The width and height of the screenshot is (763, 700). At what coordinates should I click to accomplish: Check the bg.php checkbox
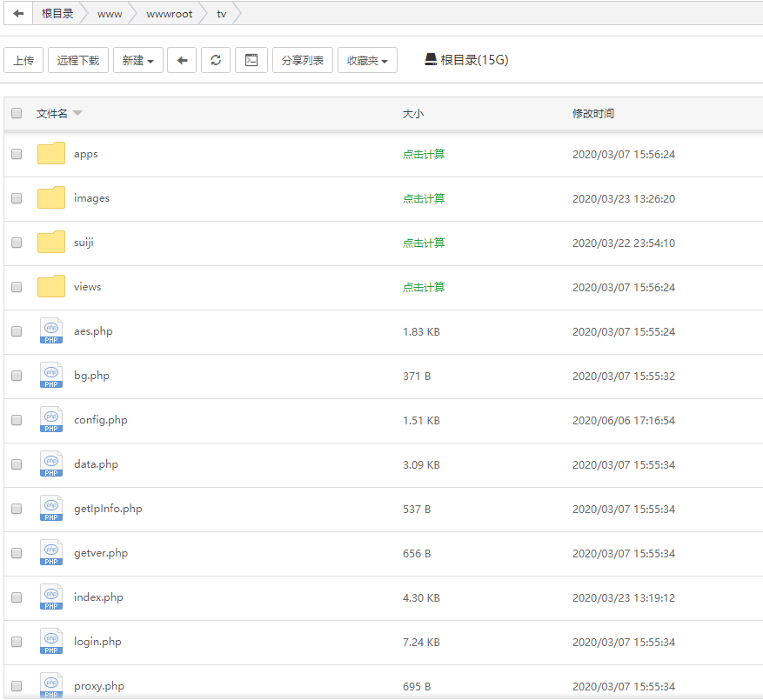[x=17, y=376]
